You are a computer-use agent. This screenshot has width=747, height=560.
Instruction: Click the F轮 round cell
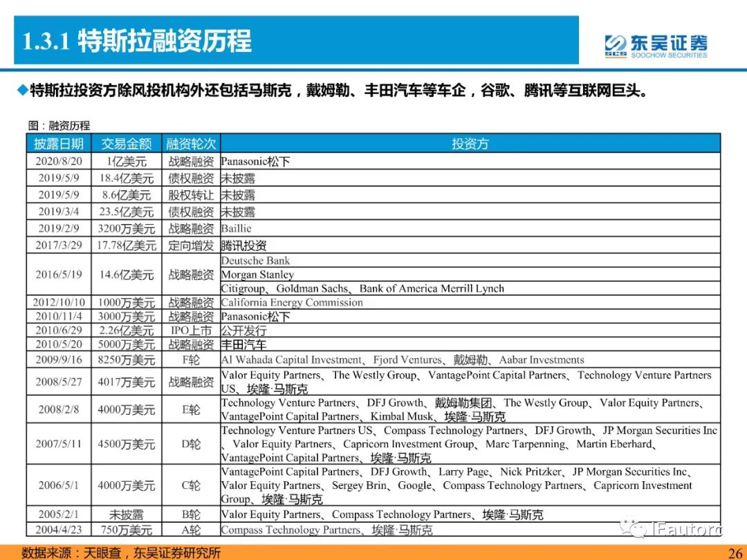[191, 360]
